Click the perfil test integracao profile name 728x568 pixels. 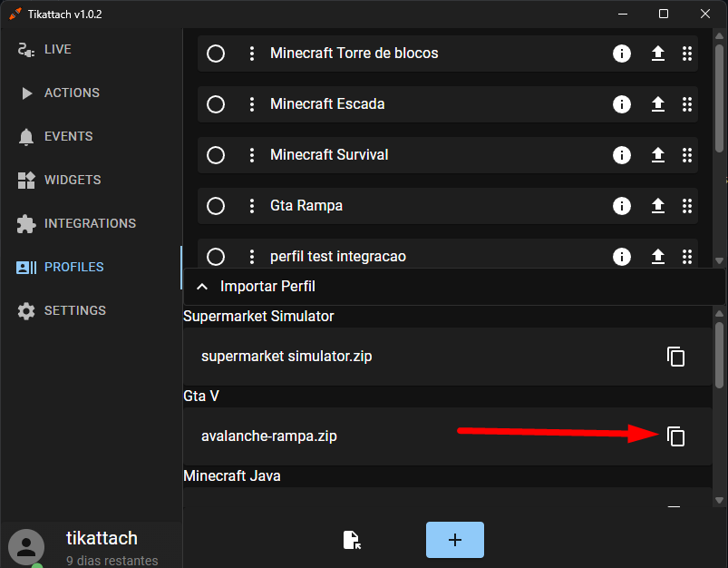338,256
